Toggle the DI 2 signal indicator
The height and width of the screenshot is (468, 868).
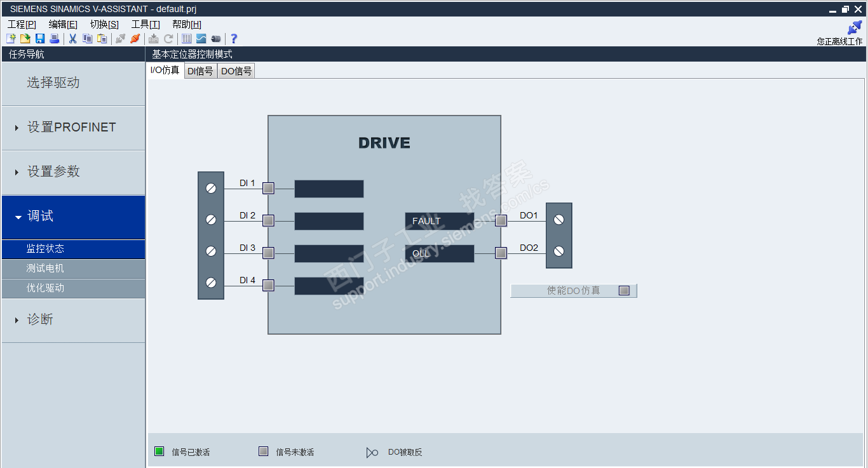tap(268, 220)
